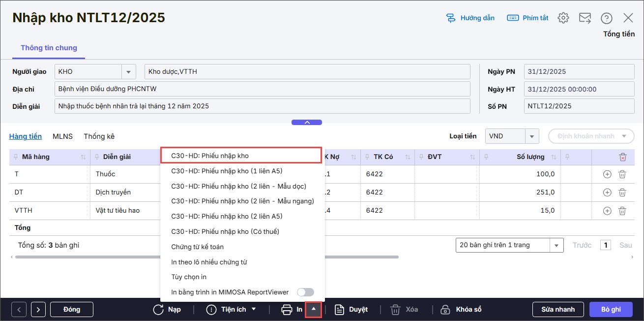The image size is (644, 321).
Task: Click the Diễn giải input field
Action: point(263,106)
